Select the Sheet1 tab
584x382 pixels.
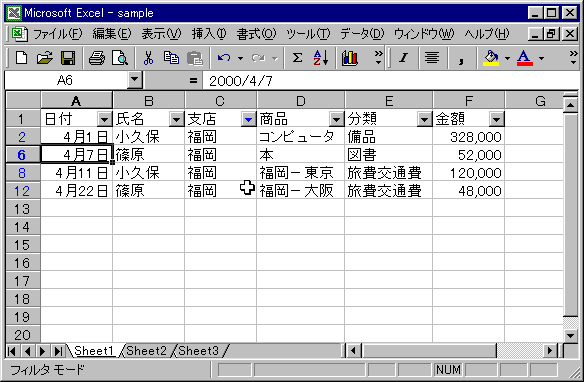[x=94, y=351]
